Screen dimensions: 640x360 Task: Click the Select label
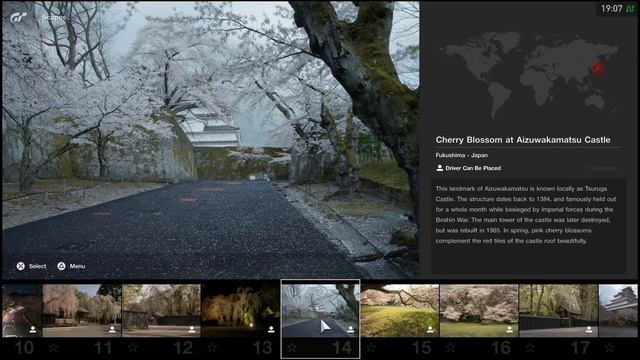pyautogui.click(x=37, y=266)
